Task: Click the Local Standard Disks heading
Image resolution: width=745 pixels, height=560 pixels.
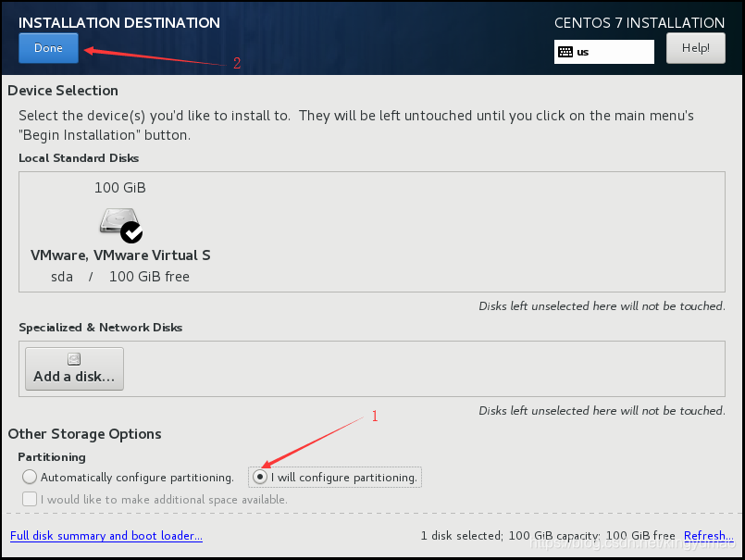Action: pos(79,158)
